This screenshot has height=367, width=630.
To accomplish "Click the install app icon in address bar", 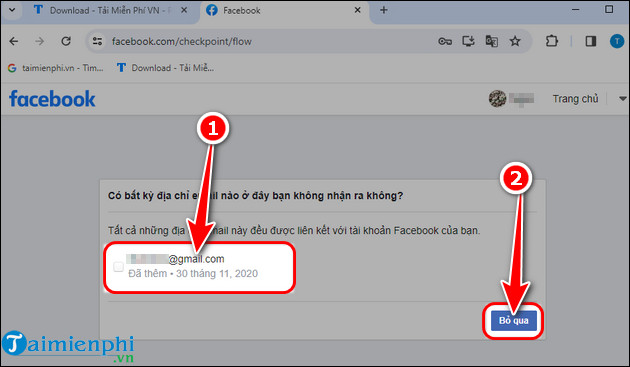I will 468,41.
